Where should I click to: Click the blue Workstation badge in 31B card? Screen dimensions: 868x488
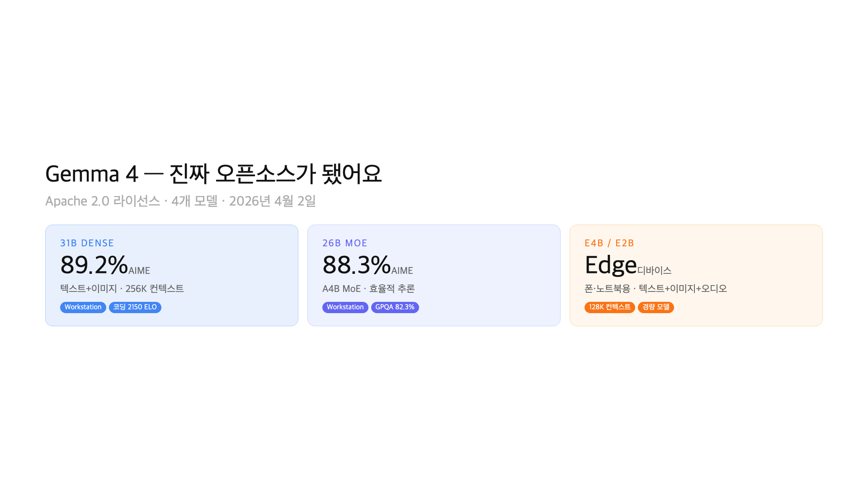[83, 307]
